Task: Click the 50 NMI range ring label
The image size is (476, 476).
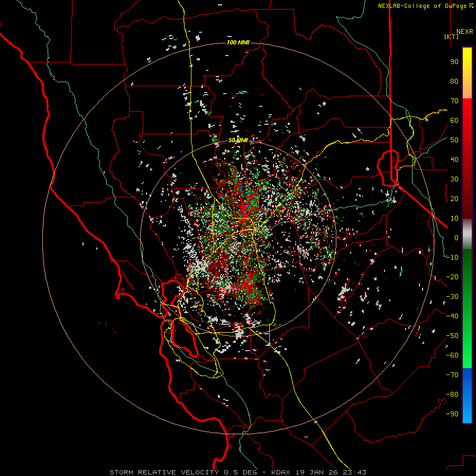Action: pyautogui.click(x=238, y=140)
